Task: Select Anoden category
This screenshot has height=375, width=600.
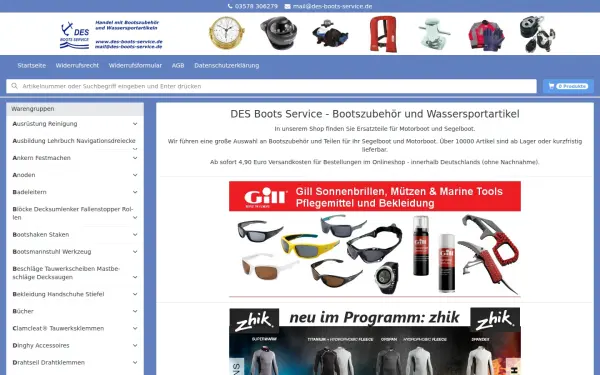Action: pos(24,175)
